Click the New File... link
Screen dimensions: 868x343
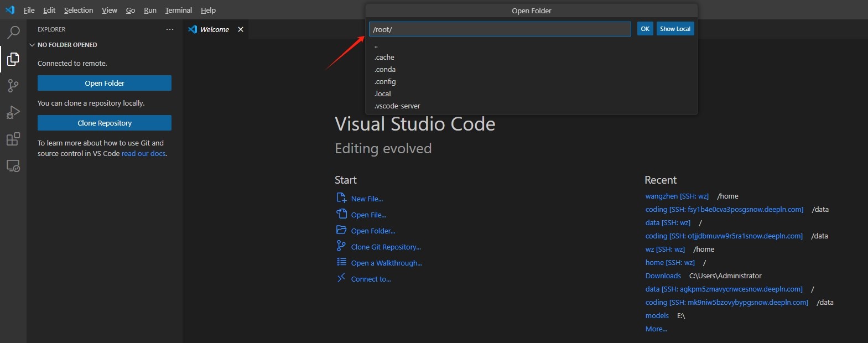pos(367,199)
